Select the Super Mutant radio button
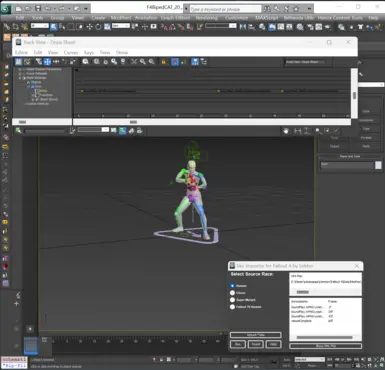This screenshot has width=385, height=370. click(232, 300)
